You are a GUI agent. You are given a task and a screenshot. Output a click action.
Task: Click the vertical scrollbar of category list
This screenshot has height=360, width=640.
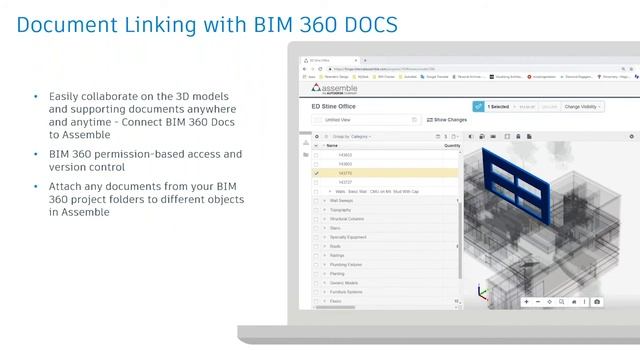click(x=460, y=241)
